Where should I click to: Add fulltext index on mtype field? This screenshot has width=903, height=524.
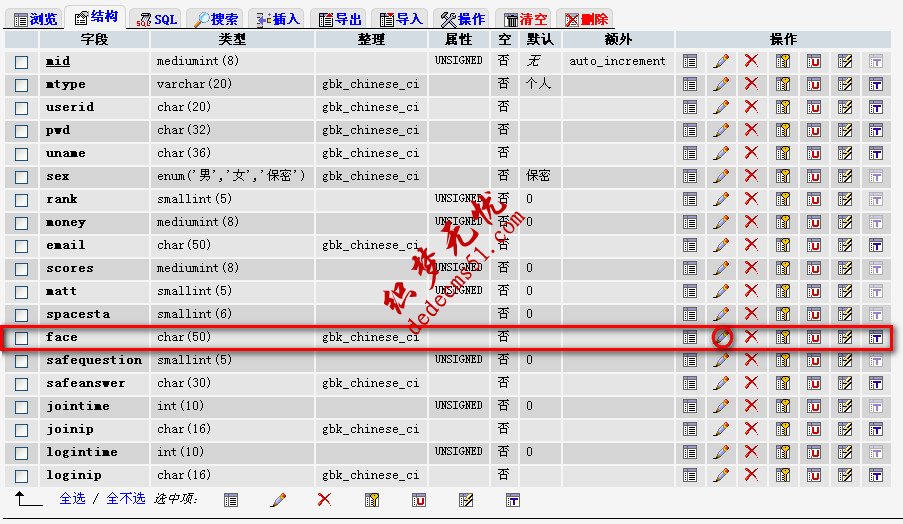(876, 85)
